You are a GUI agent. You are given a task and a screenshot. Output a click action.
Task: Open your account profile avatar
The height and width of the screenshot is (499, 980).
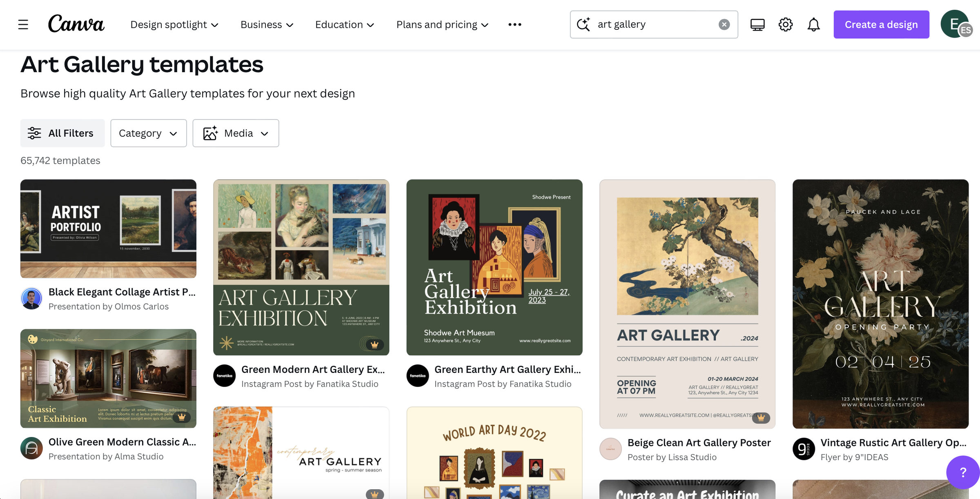tap(954, 24)
